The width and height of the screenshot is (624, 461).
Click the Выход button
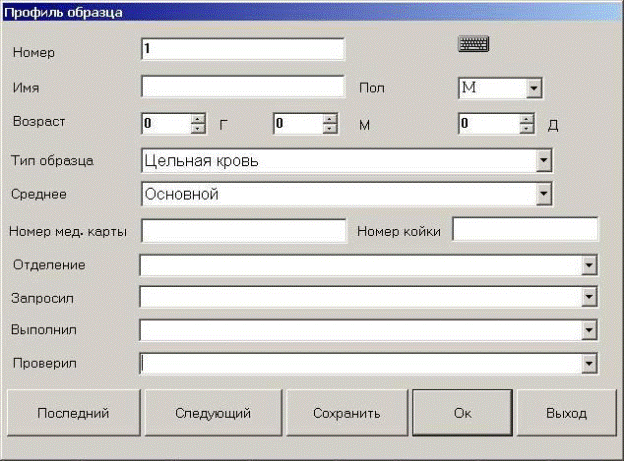pyautogui.click(x=566, y=413)
